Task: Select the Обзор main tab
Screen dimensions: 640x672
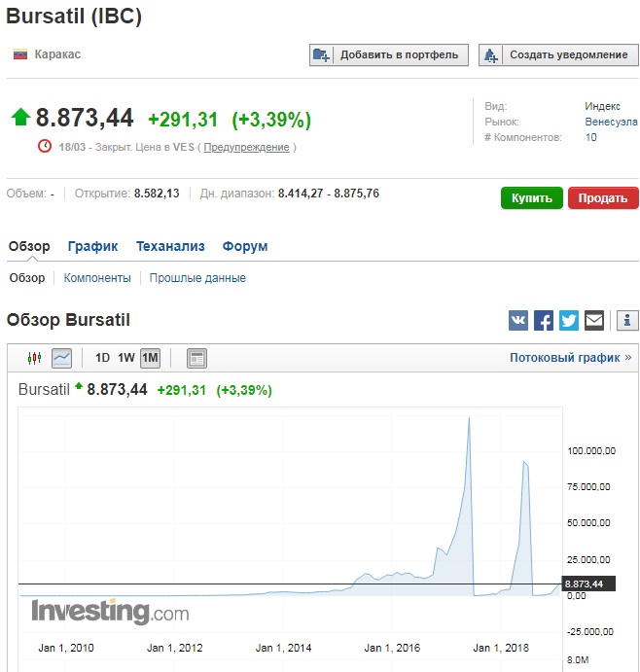Action: tap(29, 246)
